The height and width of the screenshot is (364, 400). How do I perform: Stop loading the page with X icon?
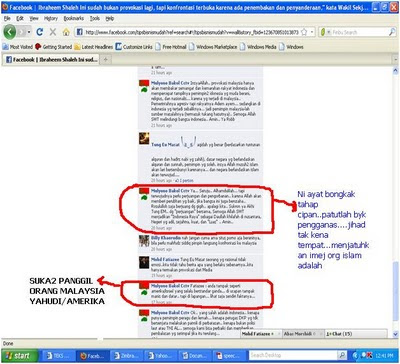53,32
